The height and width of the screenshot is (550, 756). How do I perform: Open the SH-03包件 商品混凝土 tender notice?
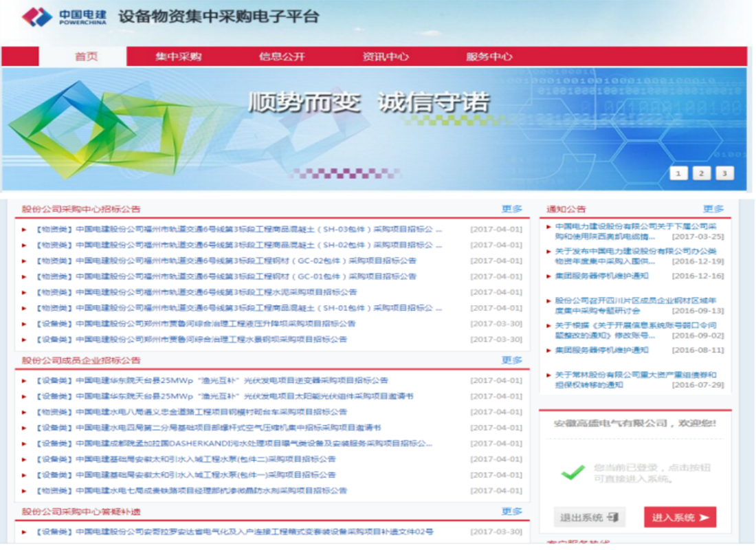(239, 229)
